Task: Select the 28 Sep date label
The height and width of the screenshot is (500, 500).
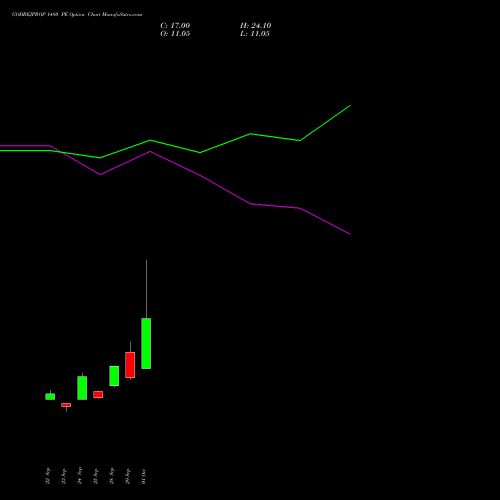Action: (112, 476)
